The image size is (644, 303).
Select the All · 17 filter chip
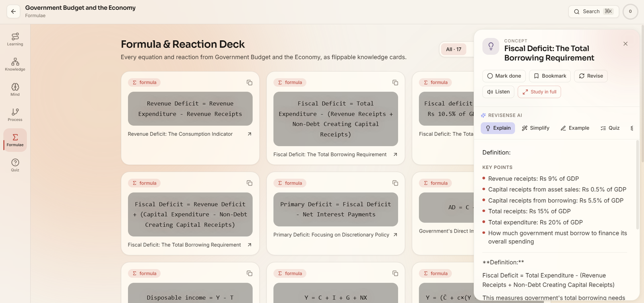click(x=454, y=49)
